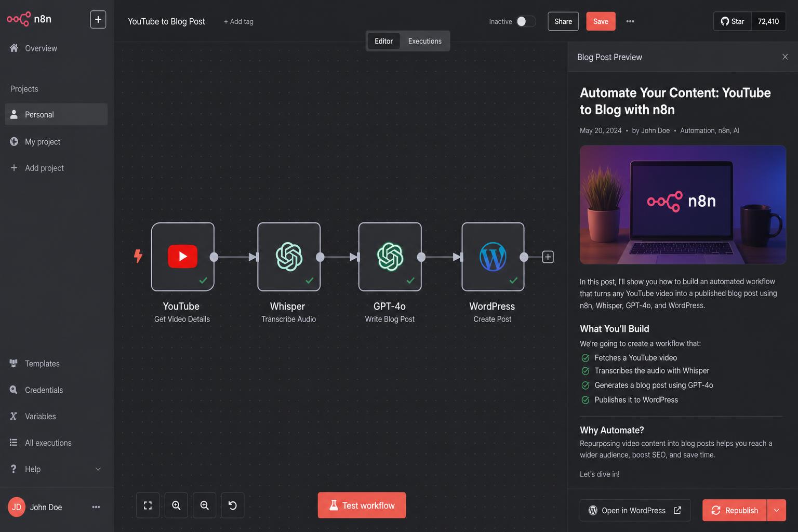The height and width of the screenshot is (532, 798).
Task: Select the WordPress node
Action: (x=493, y=257)
